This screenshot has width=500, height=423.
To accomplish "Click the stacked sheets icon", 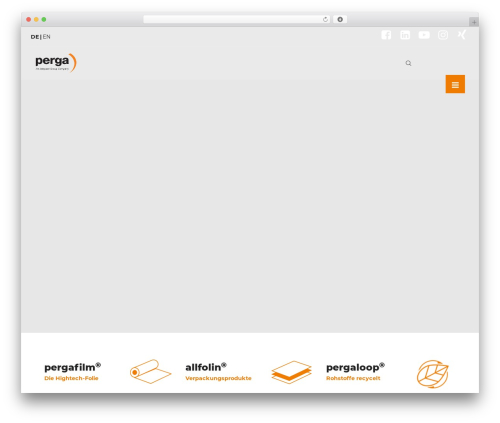I will 291,372.
